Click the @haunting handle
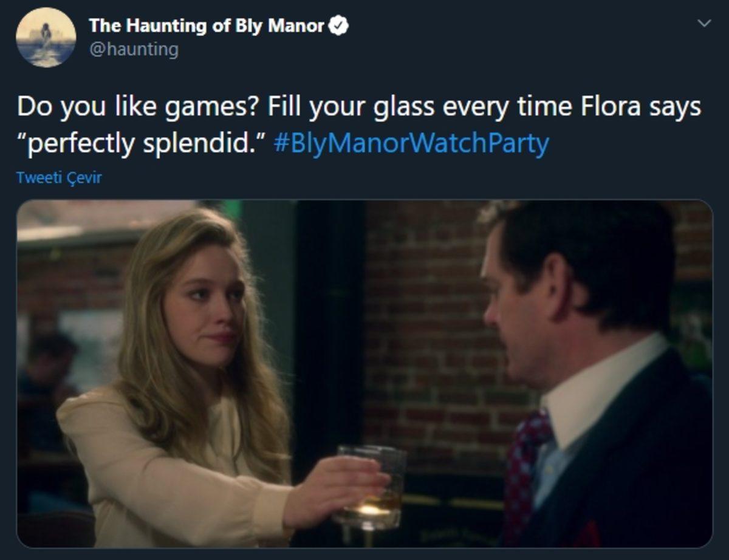The image size is (729, 560). click(x=134, y=49)
